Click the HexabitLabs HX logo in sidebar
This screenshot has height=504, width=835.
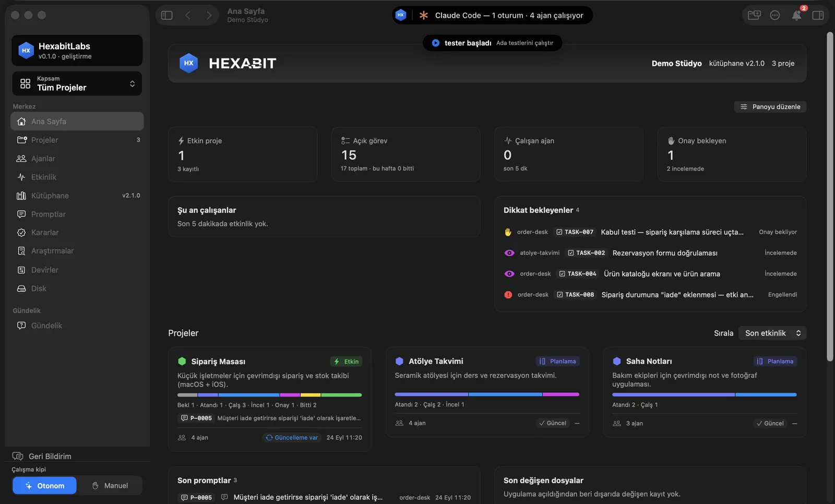click(x=26, y=51)
